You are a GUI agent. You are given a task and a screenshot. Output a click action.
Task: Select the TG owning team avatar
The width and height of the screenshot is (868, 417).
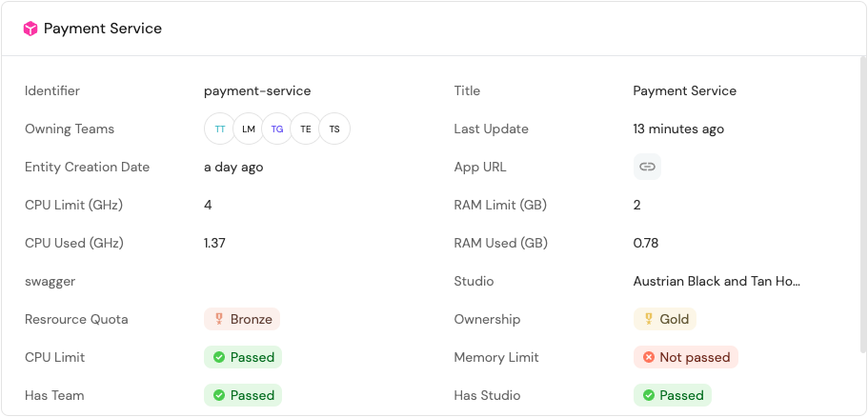click(277, 129)
